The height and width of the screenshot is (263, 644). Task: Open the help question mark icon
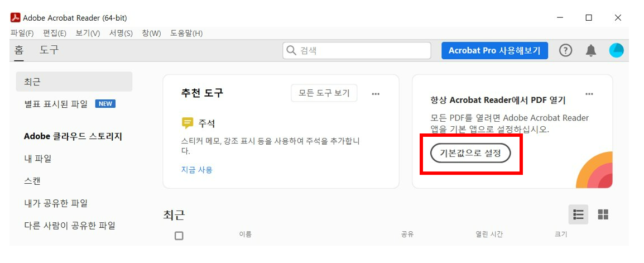pyautogui.click(x=565, y=51)
